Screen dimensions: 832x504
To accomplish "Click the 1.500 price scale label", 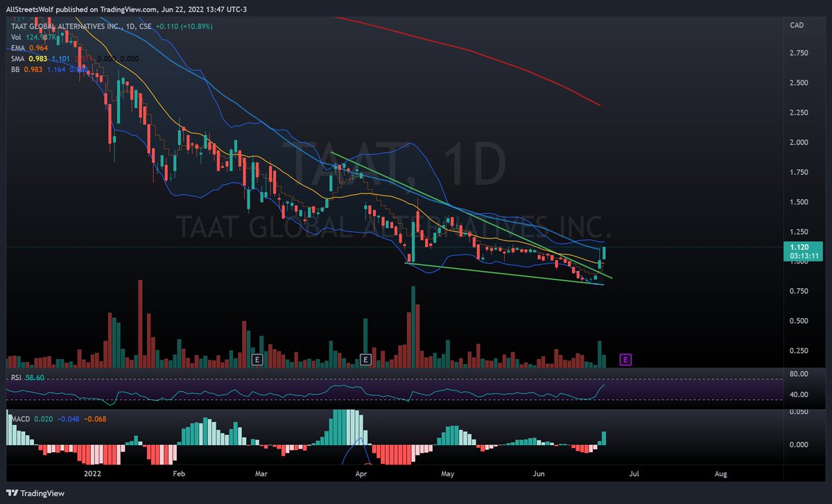I will [799, 202].
